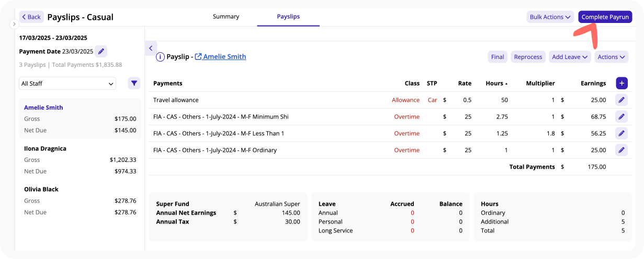The width and height of the screenshot is (644, 259).
Task: Switch to the Summary tab
Action: click(x=226, y=17)
